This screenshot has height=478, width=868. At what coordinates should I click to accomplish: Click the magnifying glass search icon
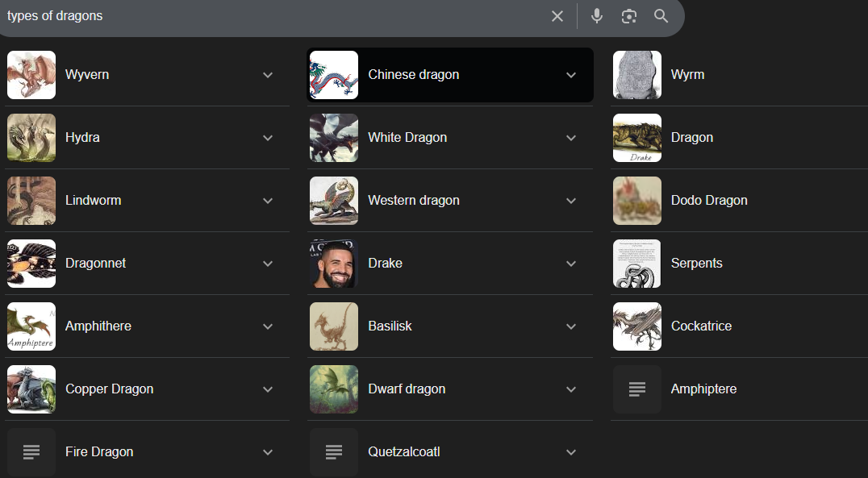pos(661,16)
